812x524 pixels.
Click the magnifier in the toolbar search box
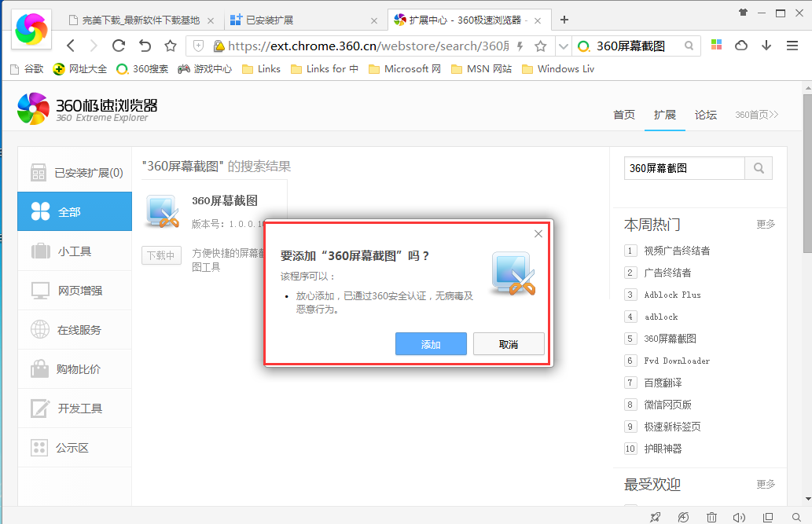(689, 46)
